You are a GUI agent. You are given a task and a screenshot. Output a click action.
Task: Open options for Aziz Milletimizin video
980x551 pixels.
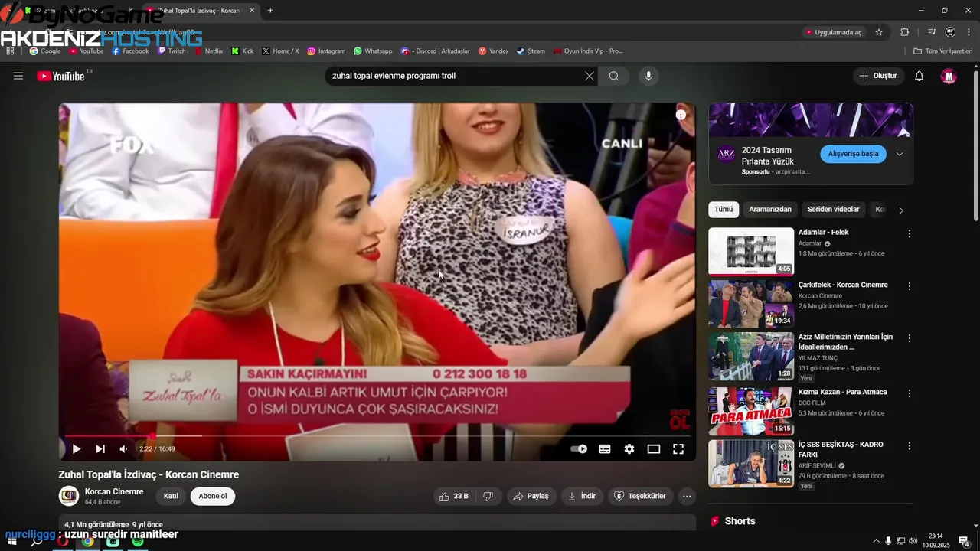coord(910,338)
